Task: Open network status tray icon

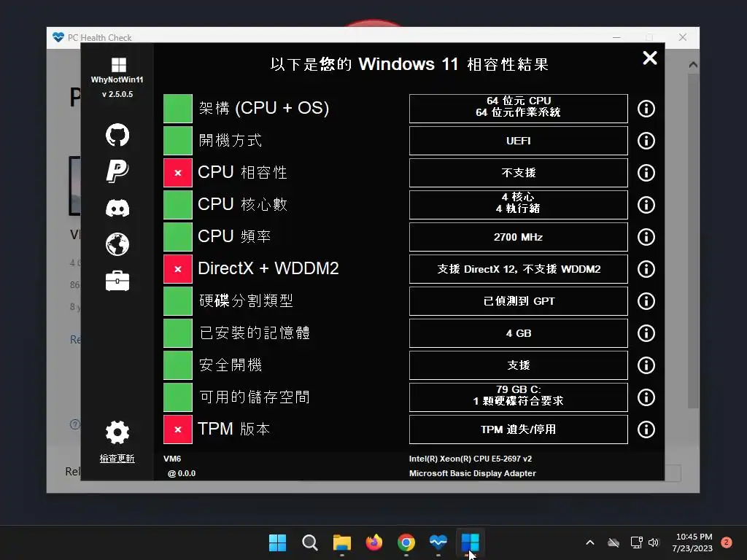Action: click(x=636, y=542)
